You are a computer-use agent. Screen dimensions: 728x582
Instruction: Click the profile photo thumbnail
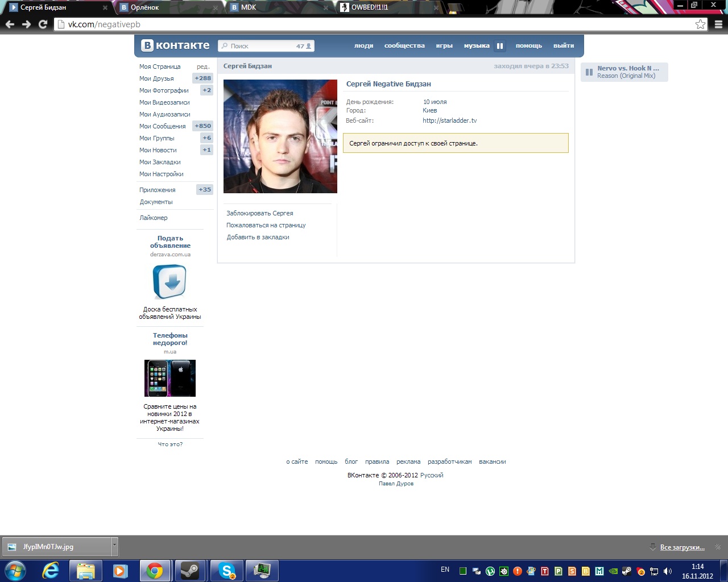click(x=280, y=136)
